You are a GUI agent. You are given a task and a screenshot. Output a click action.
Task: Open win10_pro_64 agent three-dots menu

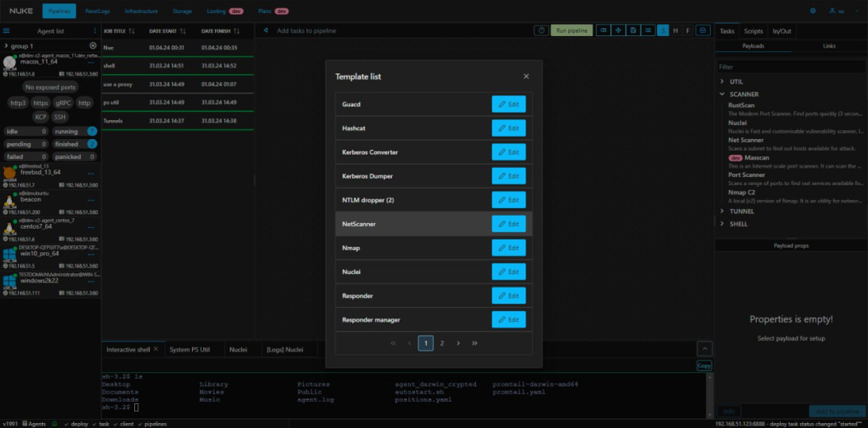(x=91, y=254)
